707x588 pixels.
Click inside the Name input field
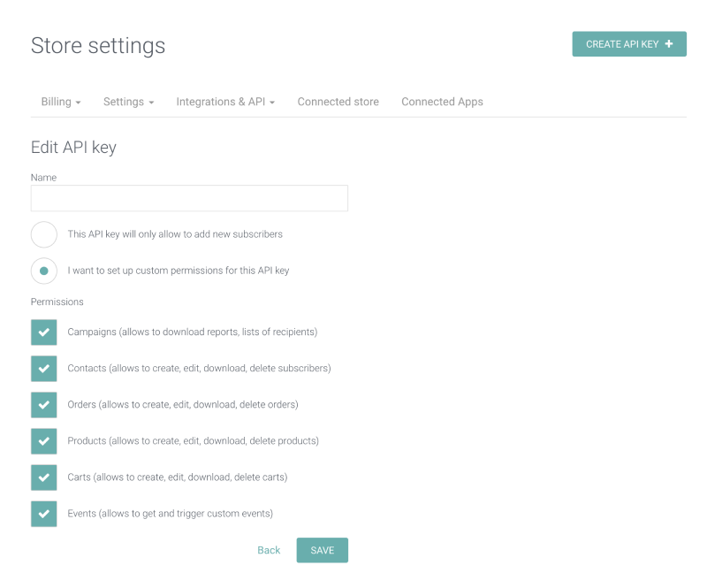[189, 198]
